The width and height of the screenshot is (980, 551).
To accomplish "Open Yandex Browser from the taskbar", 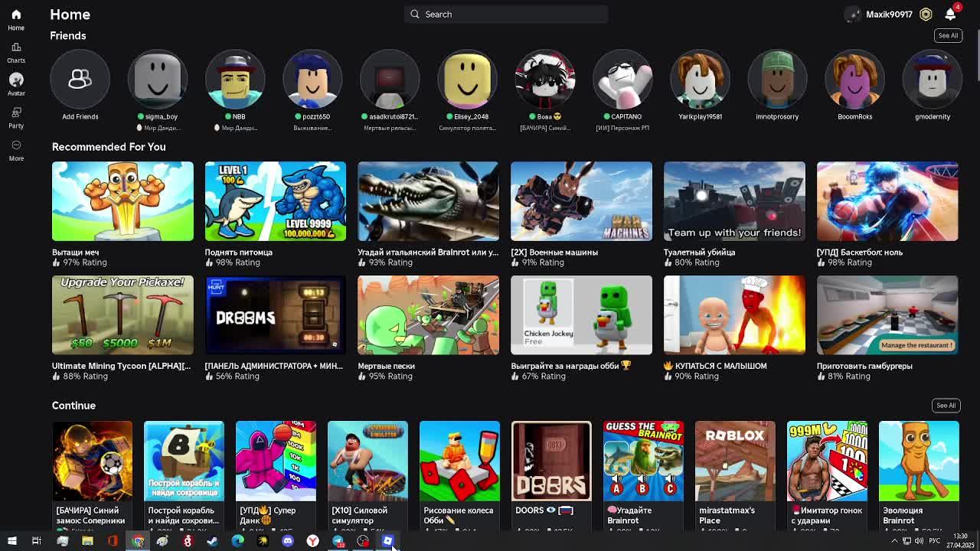I will click(312, 541).
